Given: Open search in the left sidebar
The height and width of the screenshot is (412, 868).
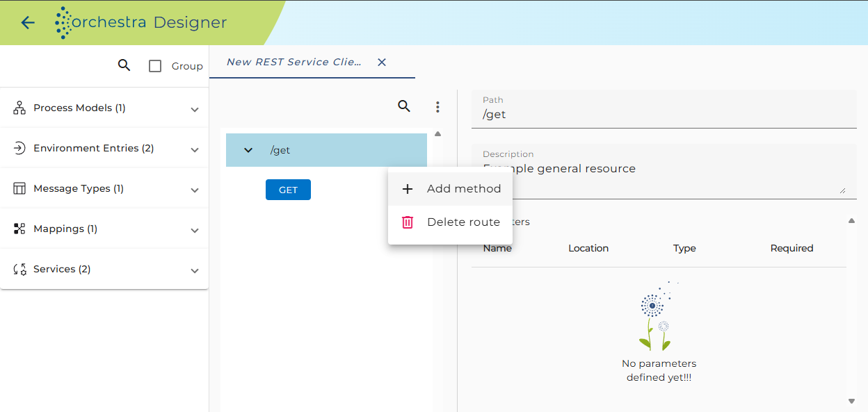Looking at the screenshot, I should 124,65.
